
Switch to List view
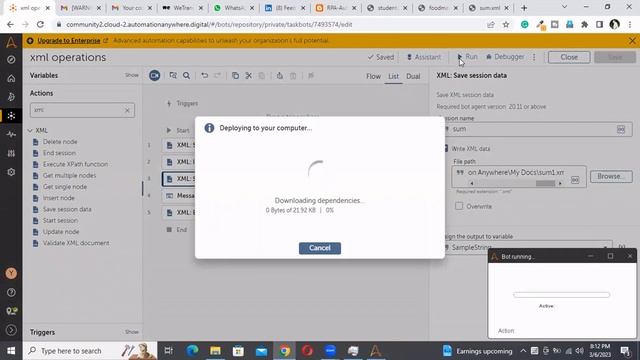click(x=393, y=76)
